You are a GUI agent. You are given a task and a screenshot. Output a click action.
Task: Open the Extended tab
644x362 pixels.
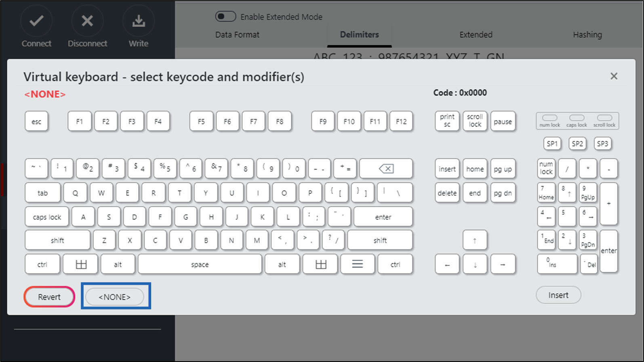click(x=476, y=35)
